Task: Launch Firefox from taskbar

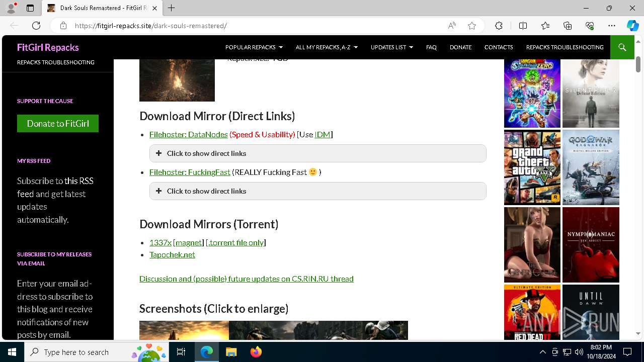Action: tap(256, 352)
